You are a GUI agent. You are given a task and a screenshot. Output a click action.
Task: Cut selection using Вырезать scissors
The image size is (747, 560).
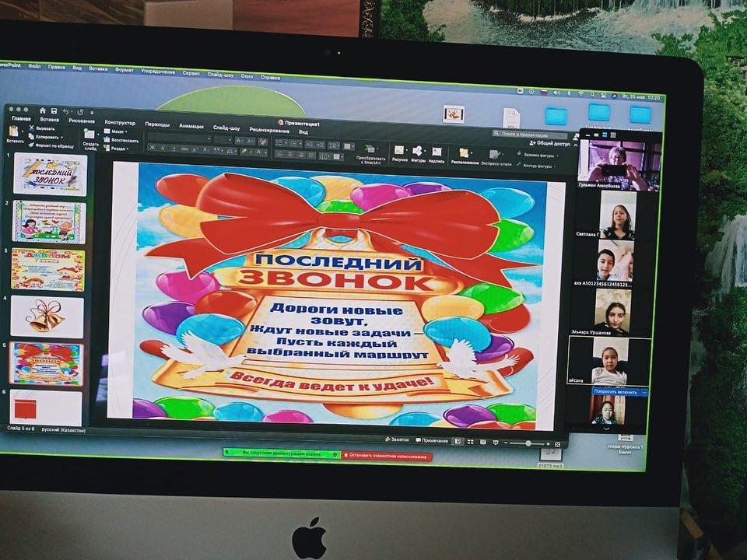pos(41,128)
